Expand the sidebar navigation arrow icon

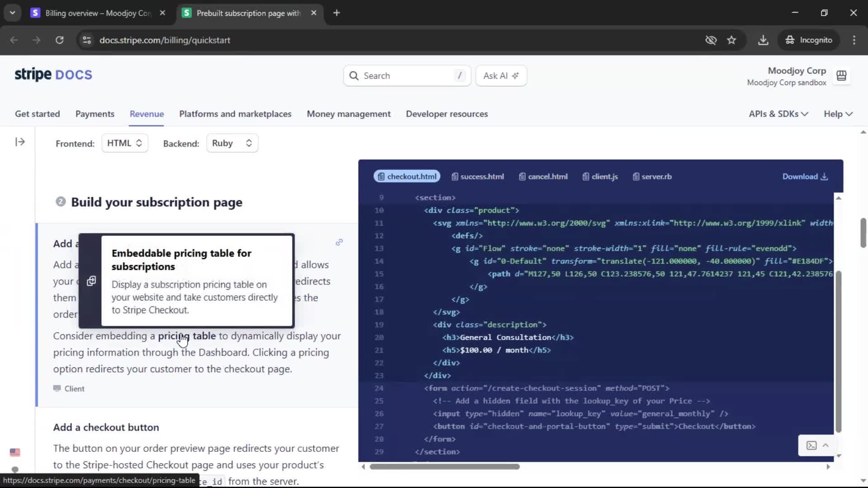click(20, 142)
